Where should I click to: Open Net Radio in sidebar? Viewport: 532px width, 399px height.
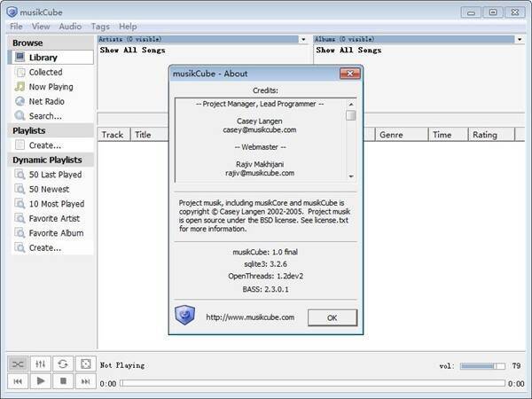click(48, 101)
